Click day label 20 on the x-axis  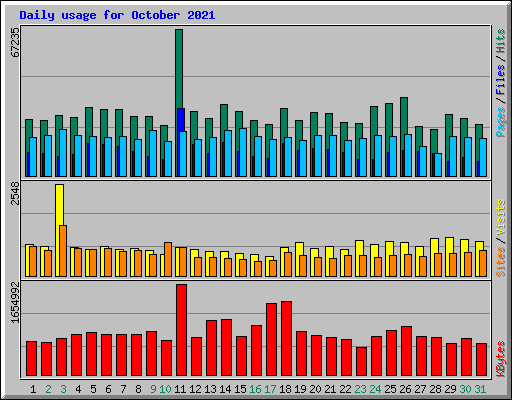(315, 389)
